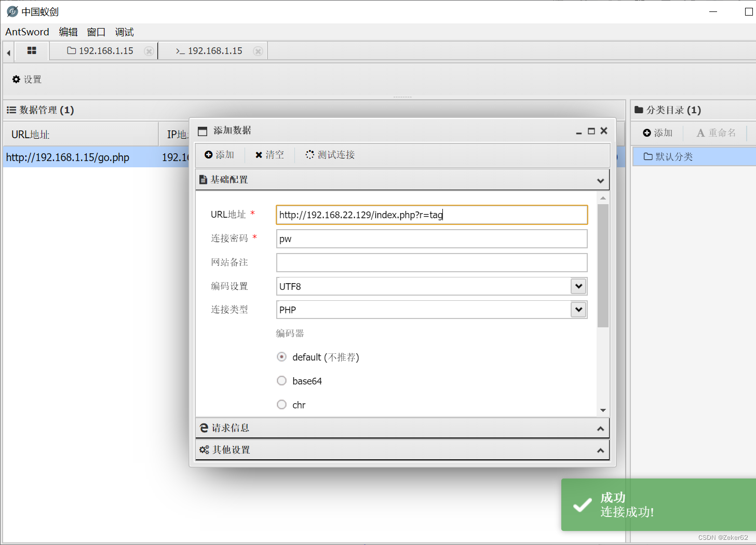Dismiss the 连接成功 notification
The image size is (756, 545).
click(x=658, y=504)
